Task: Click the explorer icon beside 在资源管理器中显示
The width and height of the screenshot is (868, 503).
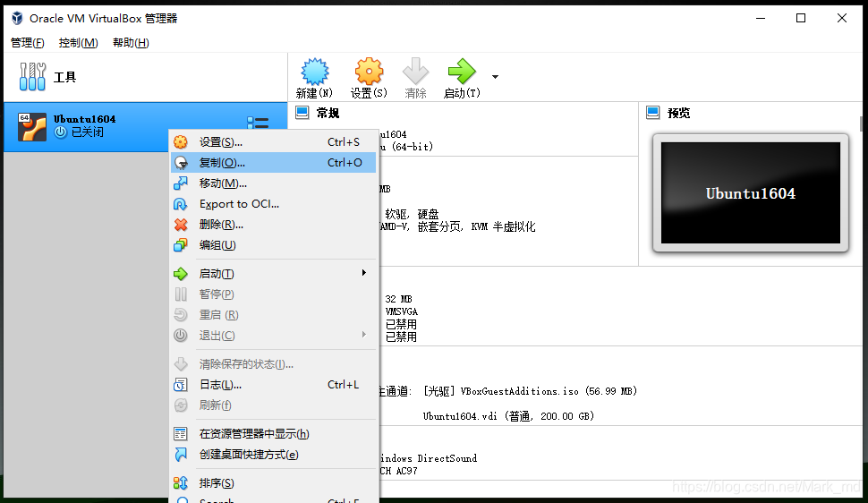Action: (181, 434)
